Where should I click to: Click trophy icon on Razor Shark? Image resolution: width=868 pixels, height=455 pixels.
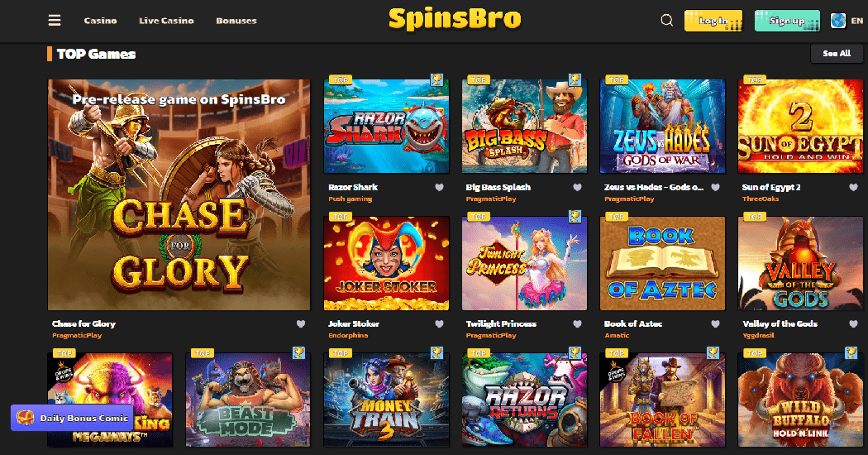[x=436, y=79]
